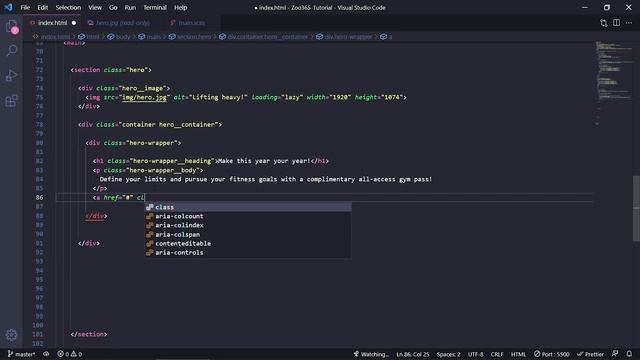Split the editor to the right
Viewport: 640px width, 360px height.
[616, 23]
